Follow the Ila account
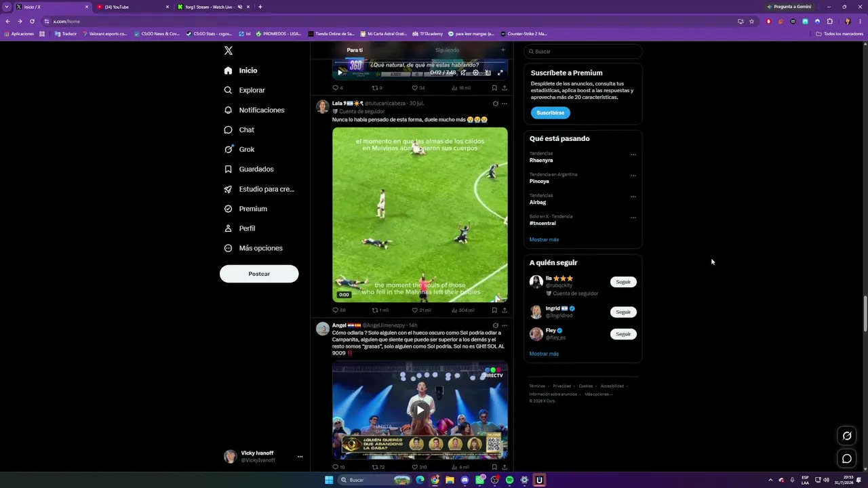Viewport: 868px width, 488px height. [x=623, y=282]
